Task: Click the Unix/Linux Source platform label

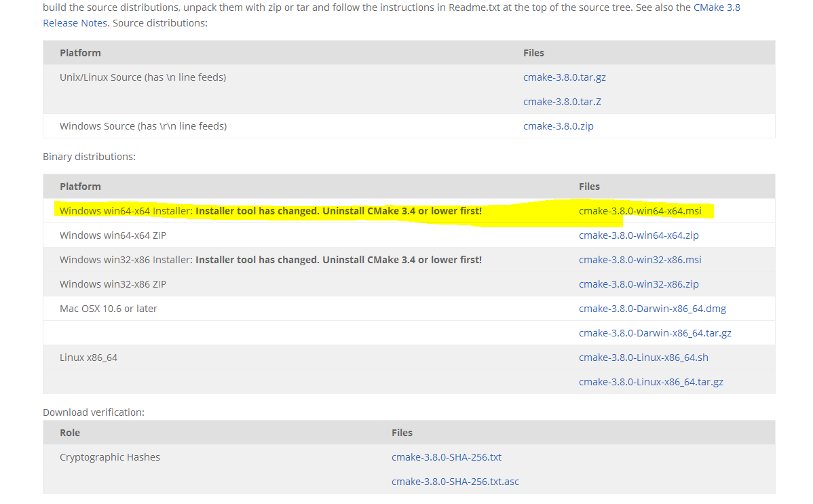Action: (x=143, y=77)
